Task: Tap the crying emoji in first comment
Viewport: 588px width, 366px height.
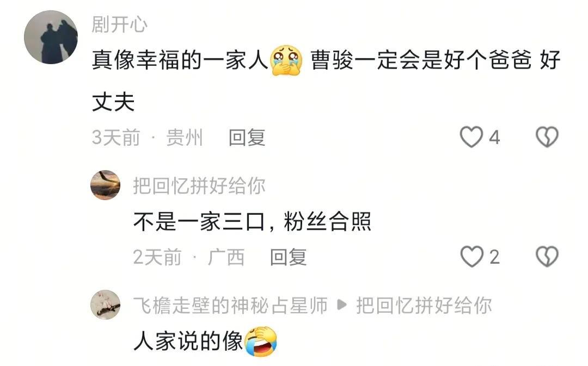Action: [287, 60]
